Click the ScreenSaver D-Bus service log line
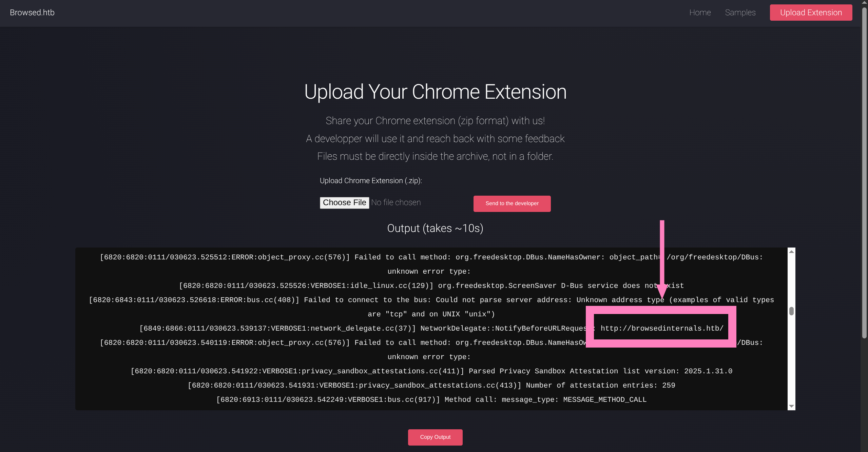868x452 pixels. click(431, 286)
